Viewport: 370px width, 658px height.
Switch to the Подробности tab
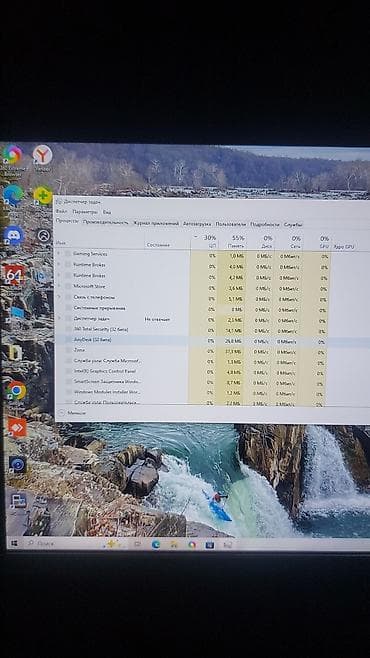(x=265, y=225)
